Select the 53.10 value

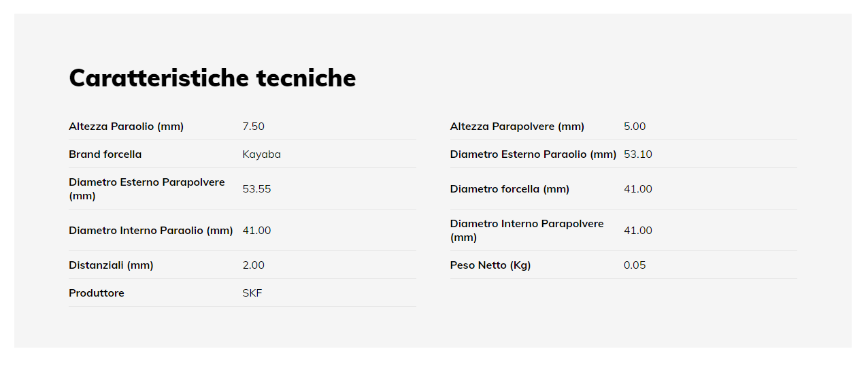point(638,154)
